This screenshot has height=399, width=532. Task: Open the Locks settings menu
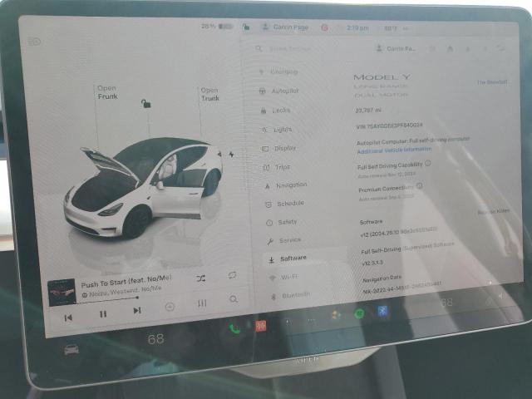point(275,111)
